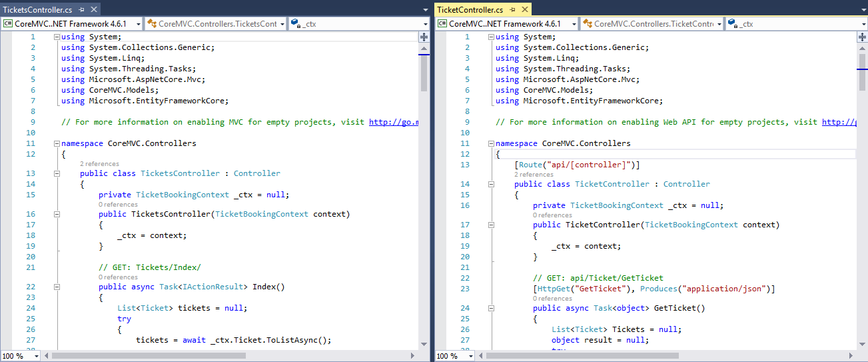The height and width of the screenshot is (362, 868).
Task: Collapse TicketsController class block
Action: pos(57,173)
